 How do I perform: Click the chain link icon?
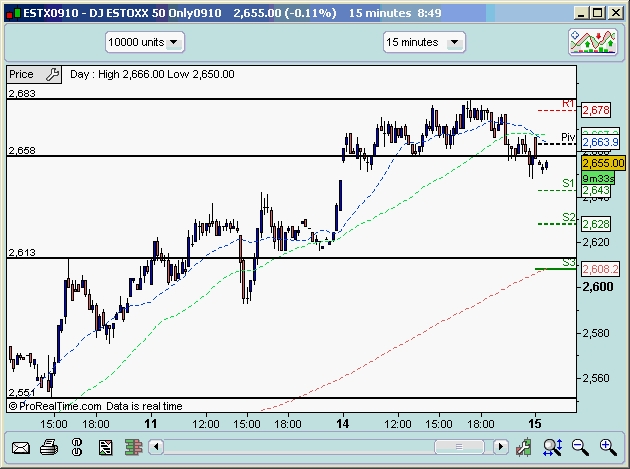(77, 447)
